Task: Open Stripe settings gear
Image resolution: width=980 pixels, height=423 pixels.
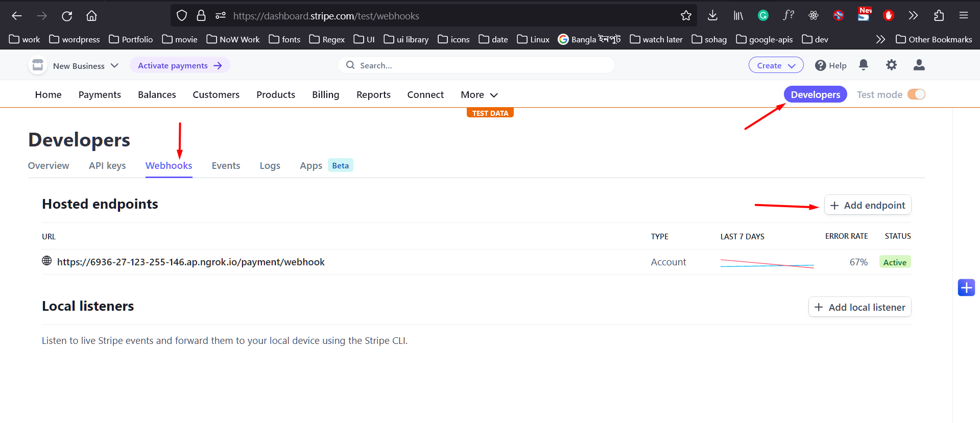Action: click(891, 65)
